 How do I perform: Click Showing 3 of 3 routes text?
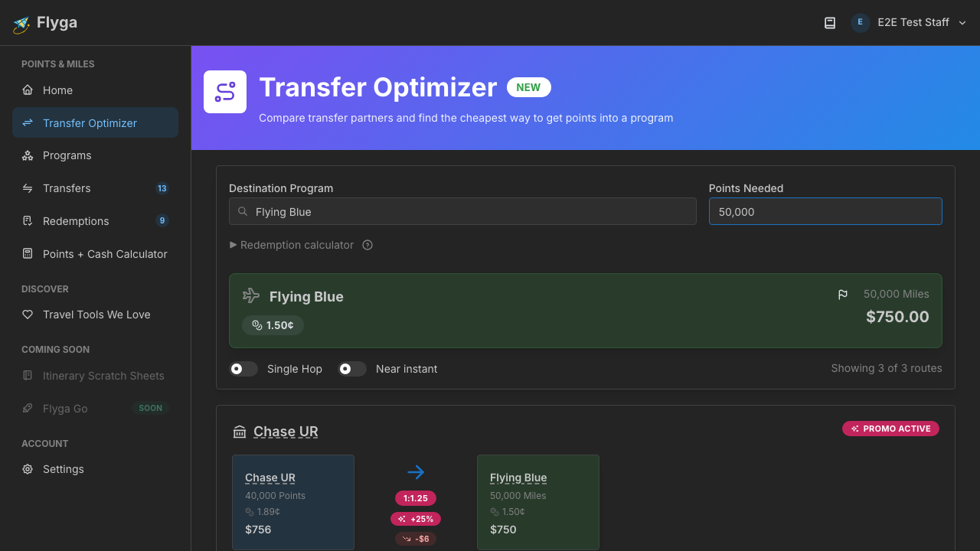[x=887, y=368]
